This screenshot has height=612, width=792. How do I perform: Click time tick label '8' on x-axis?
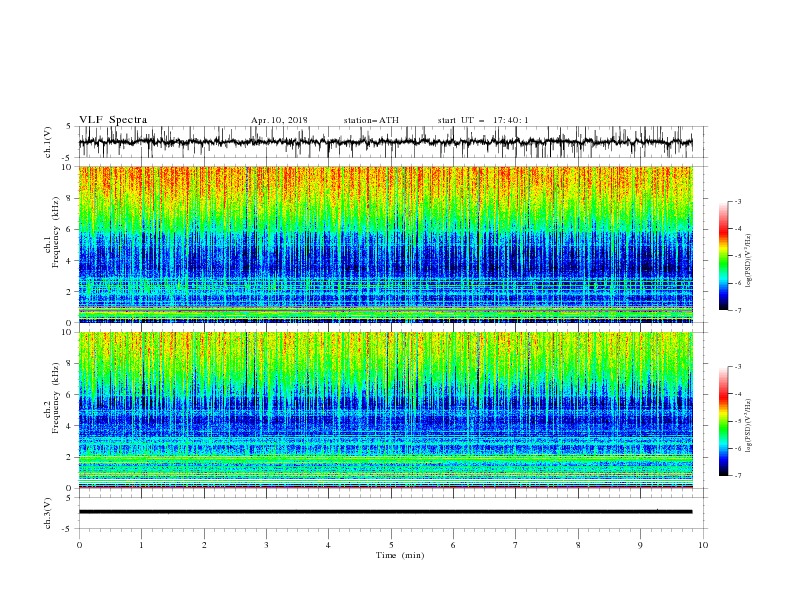click(x=578, y=545)
